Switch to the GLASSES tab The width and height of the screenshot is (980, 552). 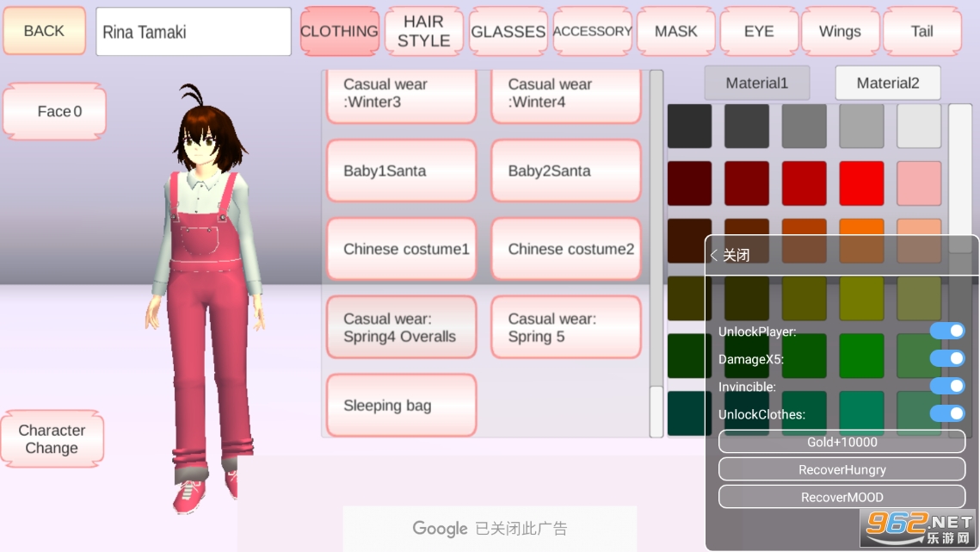click(x=508, y=31)
